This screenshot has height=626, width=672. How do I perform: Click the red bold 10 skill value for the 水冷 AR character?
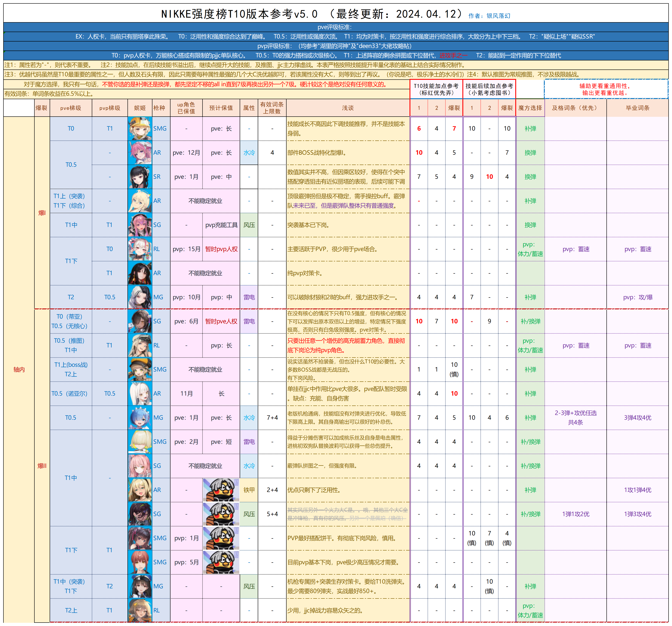(419, 153)
